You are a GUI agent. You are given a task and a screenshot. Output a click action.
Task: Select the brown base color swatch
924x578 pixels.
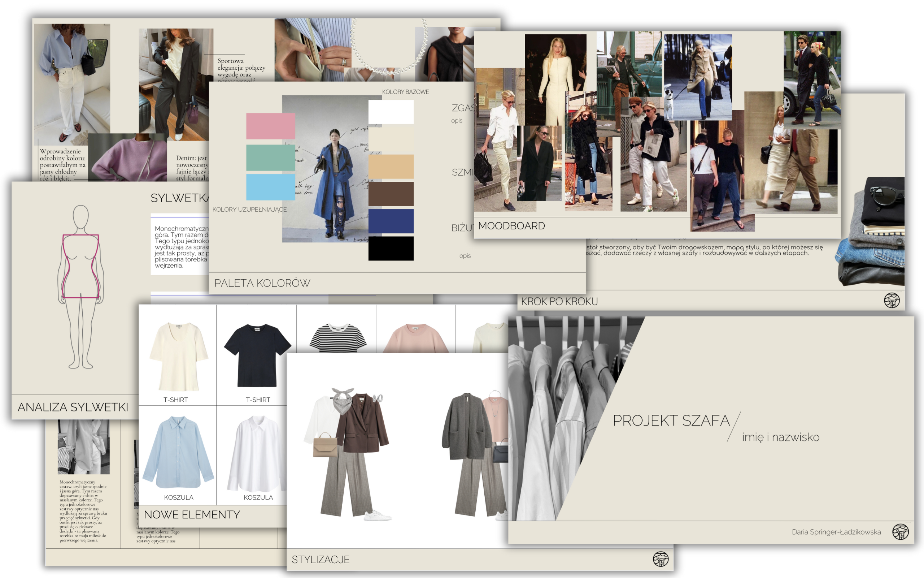click(x=391, y=194)
